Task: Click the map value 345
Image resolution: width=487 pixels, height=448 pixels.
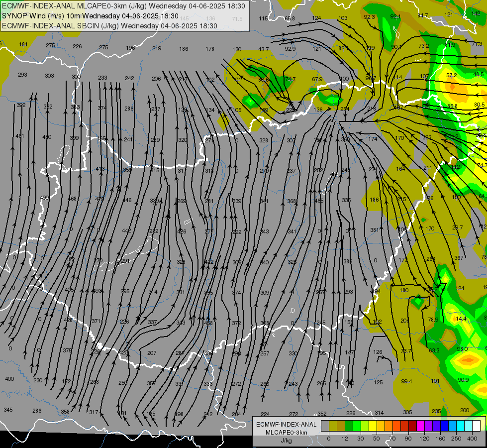Action: 8,410
